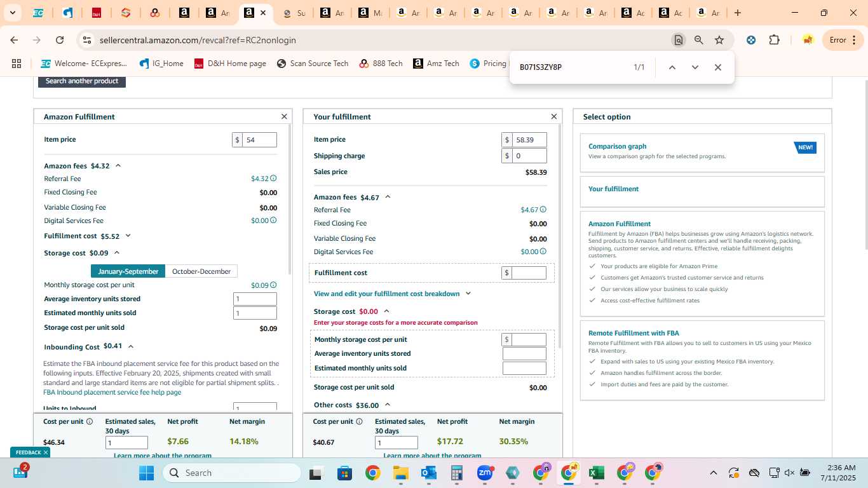Open the Chrome apps grid icon
Viewport: 868px width, 488px height.
(17, 64)
